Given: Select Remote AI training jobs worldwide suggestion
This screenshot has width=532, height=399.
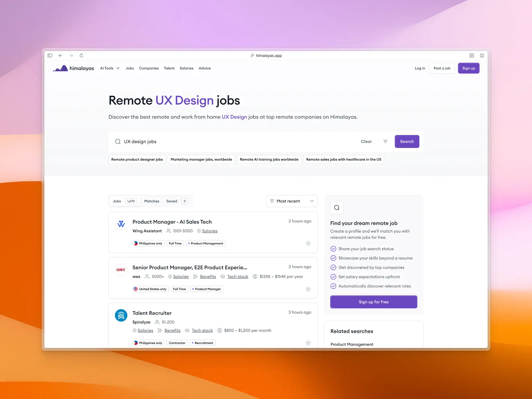Looking at the screenshot, I should (x=269, y=160).
